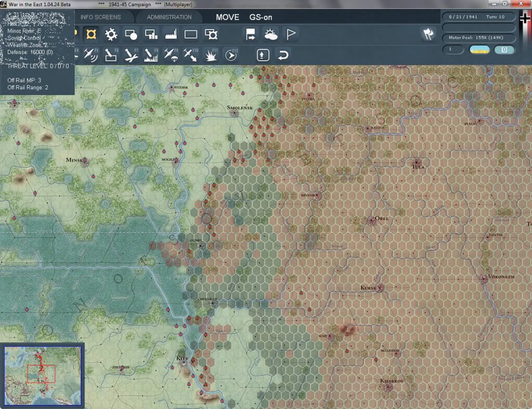
Task: Click the rectangle-with-bar-chart toolbar icon
Action: coord(151,34)
